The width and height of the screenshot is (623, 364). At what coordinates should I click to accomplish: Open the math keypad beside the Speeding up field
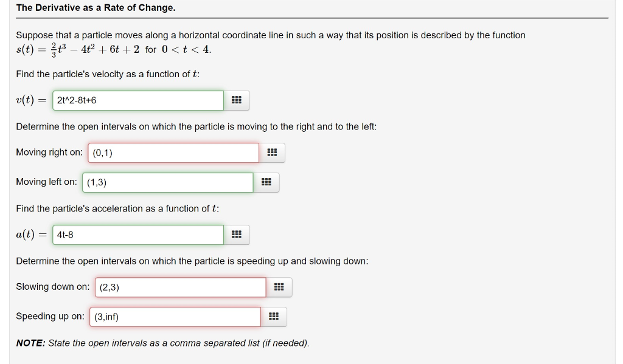click(x=273, y=316)
